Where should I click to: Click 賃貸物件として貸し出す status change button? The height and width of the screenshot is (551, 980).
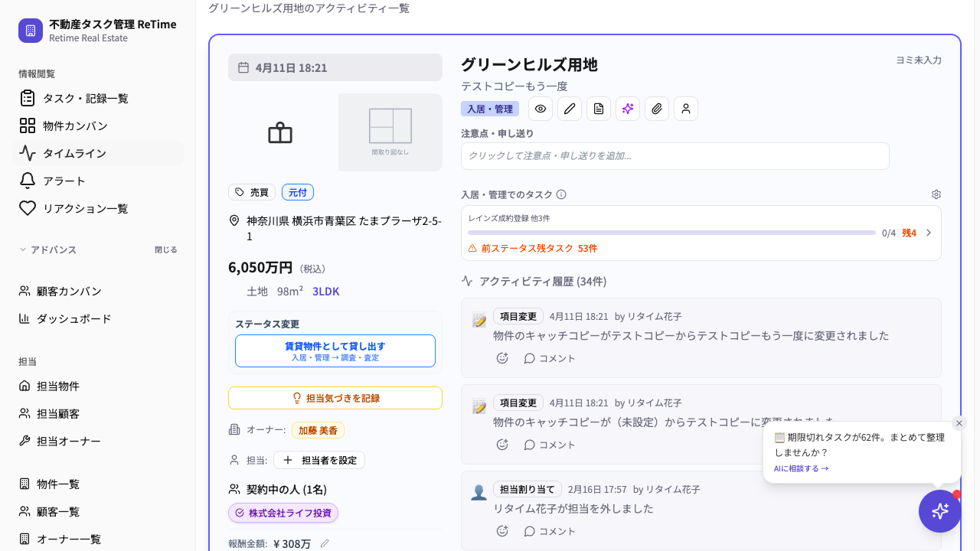tap(335, 350)
